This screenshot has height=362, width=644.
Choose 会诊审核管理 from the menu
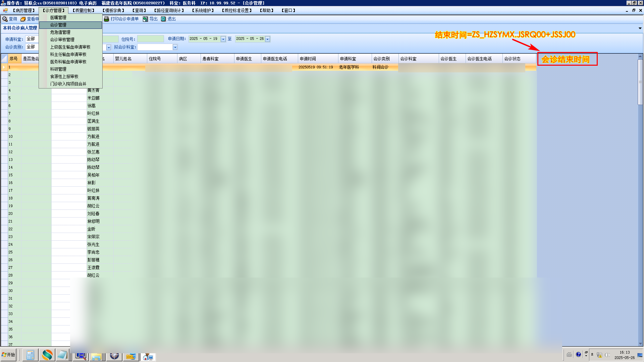(x=62, y=40)
